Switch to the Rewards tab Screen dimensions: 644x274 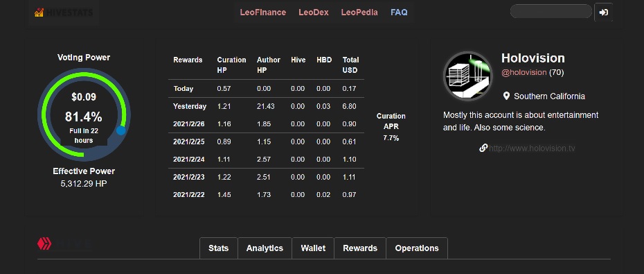point(360,248)
